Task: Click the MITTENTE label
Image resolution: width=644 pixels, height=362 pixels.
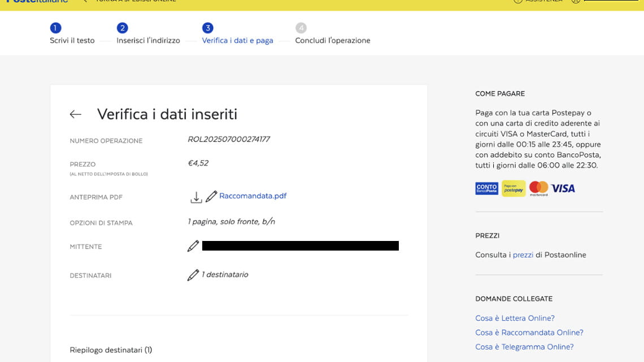Action: coord(86,247)
